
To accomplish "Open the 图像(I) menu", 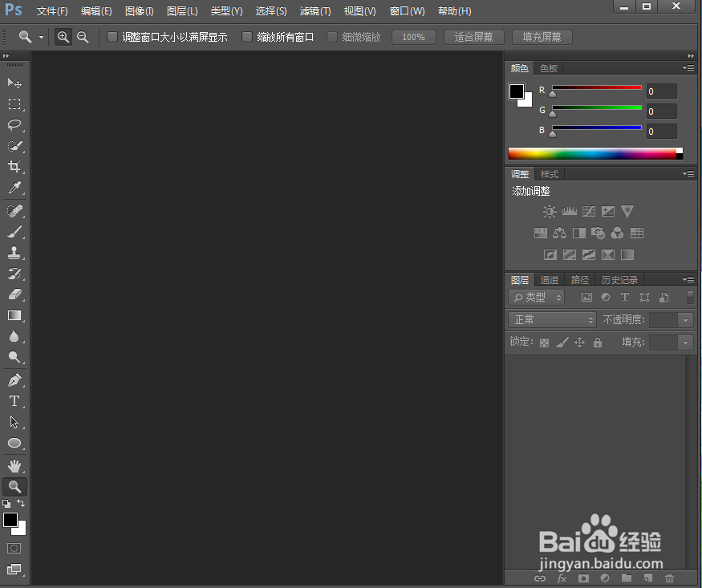I will point(140,10).
